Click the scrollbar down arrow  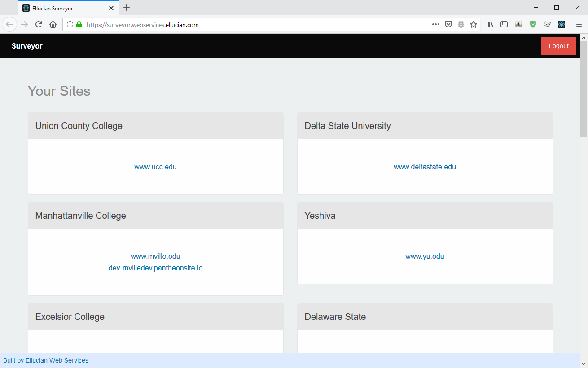tap(584, 364)
